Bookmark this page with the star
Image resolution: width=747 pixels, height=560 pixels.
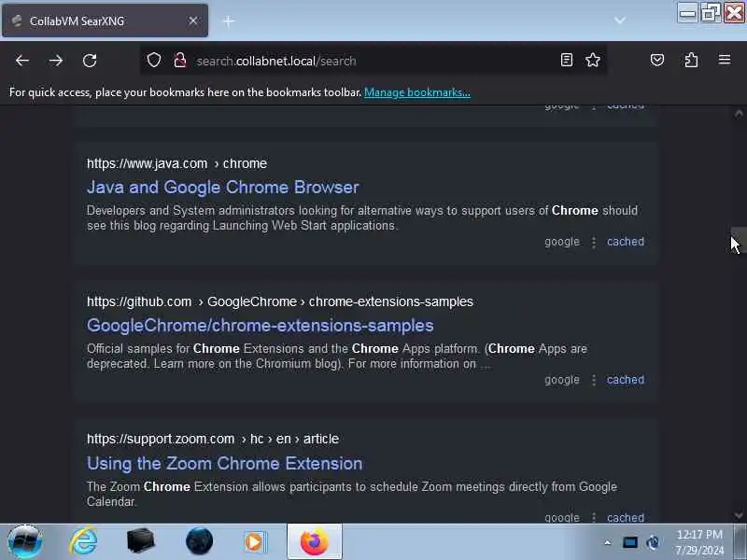tap(593, 60)
